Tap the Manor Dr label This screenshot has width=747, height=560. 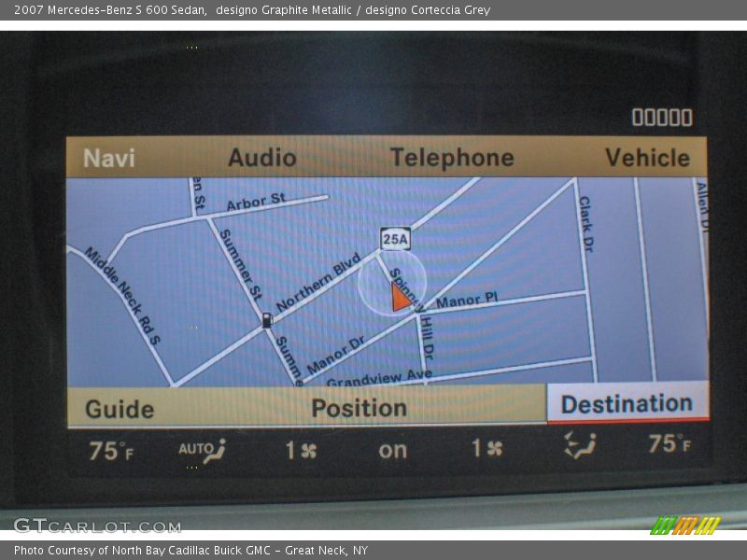click(336, 355)
